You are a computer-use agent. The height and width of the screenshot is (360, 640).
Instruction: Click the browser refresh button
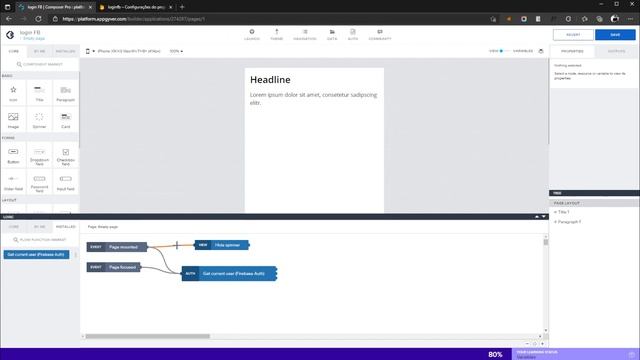click(38, 19)
